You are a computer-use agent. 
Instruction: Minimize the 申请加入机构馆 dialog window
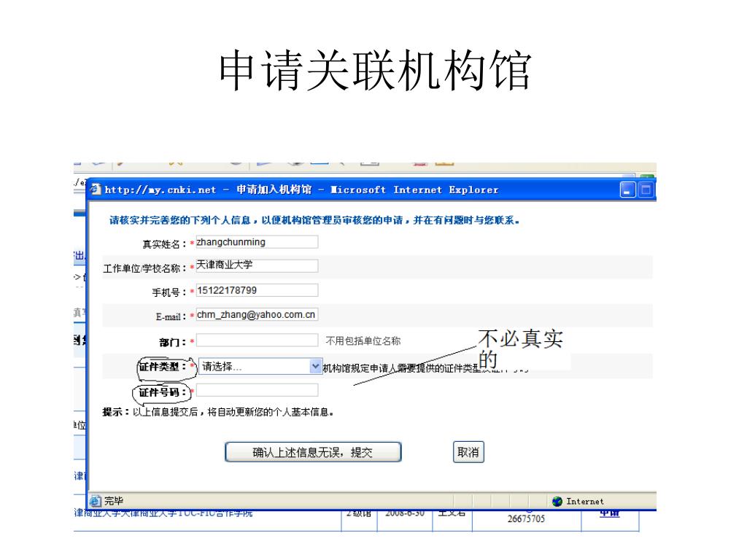(627, 190)
